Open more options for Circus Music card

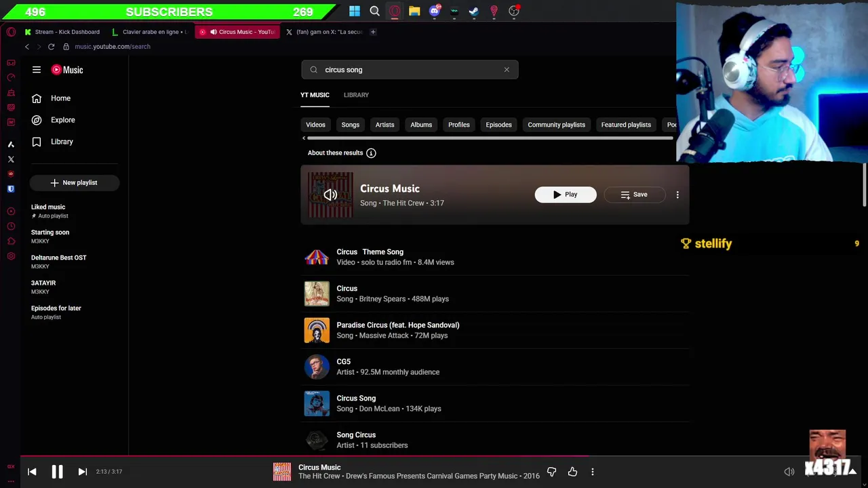(677, 195)
